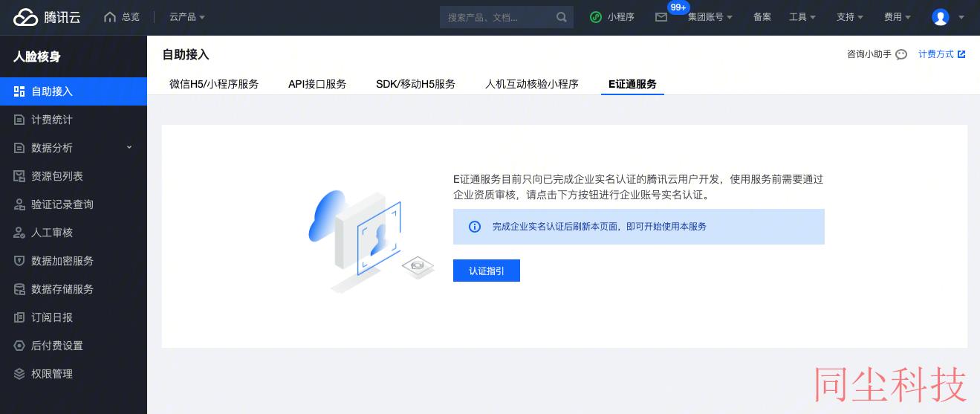Click the 人工审核 sidebar icon
This screenshot has width=980, height=414.
pyautogui.click(x=19, y=233)
